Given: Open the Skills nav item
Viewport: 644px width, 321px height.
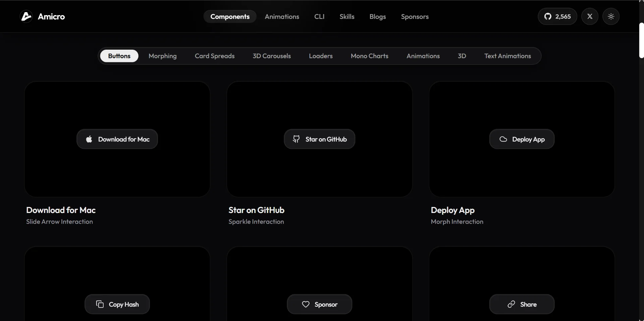Looking at the screenshot, I should (347, 16).
